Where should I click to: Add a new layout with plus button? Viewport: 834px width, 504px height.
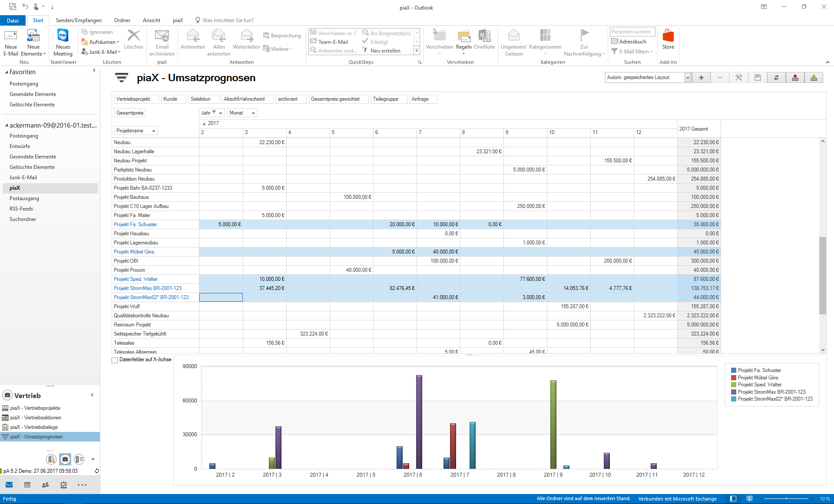(701, 77)
